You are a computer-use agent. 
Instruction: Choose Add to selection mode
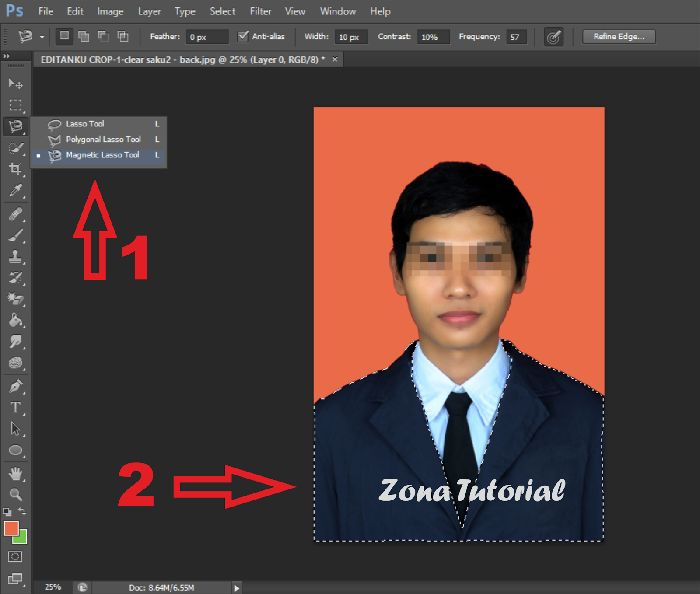(84, 36)
